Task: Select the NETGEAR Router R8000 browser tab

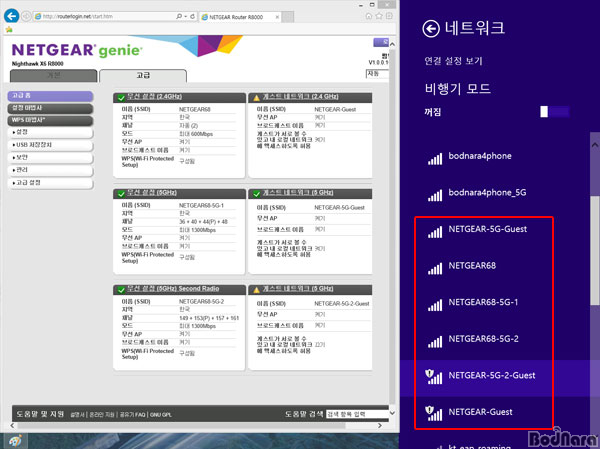Action: (240, 17)
